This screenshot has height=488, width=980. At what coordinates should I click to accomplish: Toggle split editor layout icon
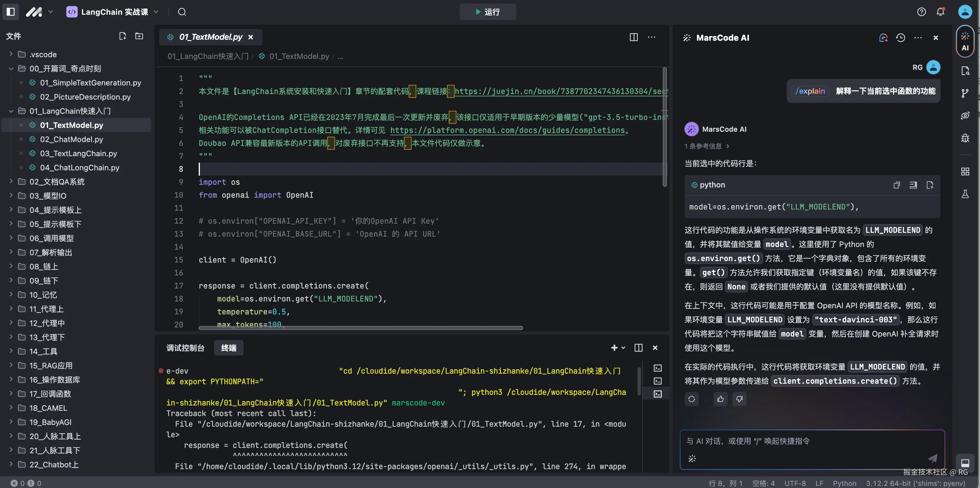tap(634, 37)
